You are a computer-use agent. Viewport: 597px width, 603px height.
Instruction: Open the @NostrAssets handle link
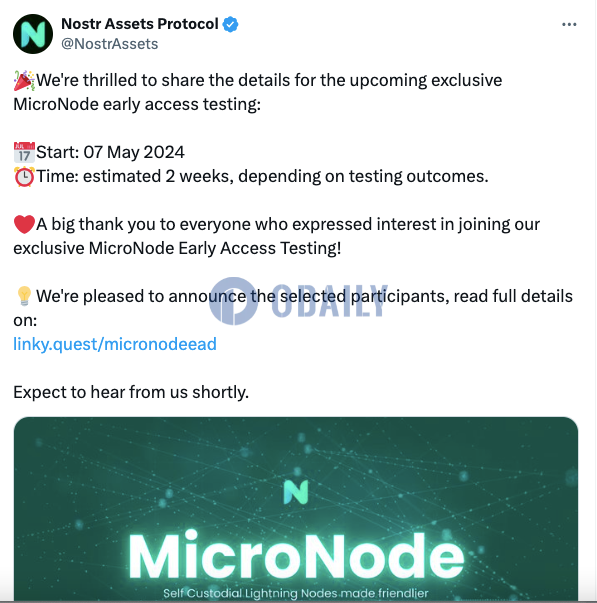coord(110,44)
